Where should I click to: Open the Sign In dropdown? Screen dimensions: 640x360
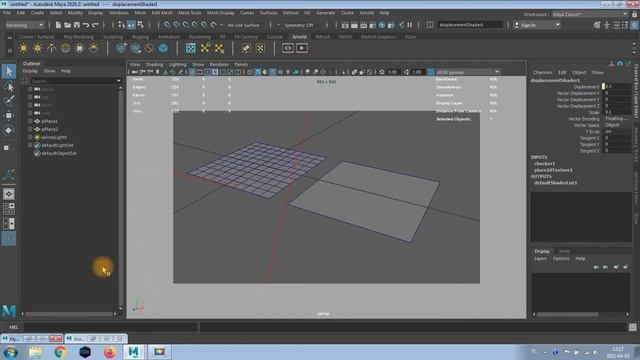tap(537, 25)
